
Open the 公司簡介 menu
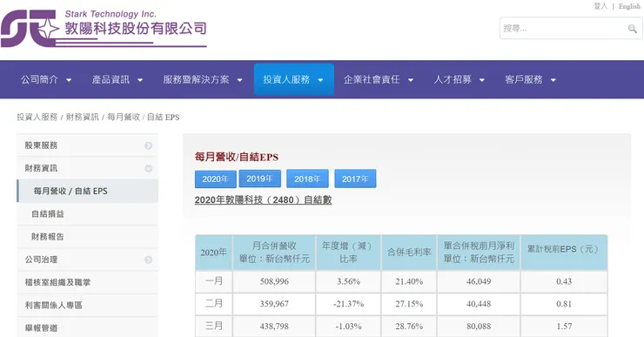click(39, 79)
